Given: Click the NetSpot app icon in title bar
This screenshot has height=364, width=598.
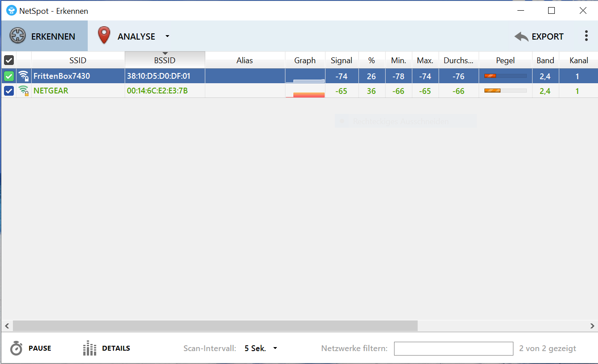Looking at the screenshot, I should click(11, 11).
